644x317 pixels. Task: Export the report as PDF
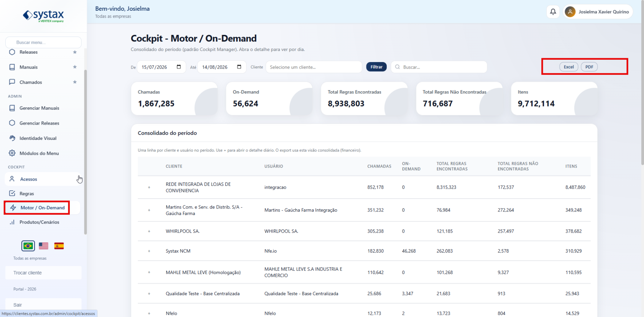point(589,67)
